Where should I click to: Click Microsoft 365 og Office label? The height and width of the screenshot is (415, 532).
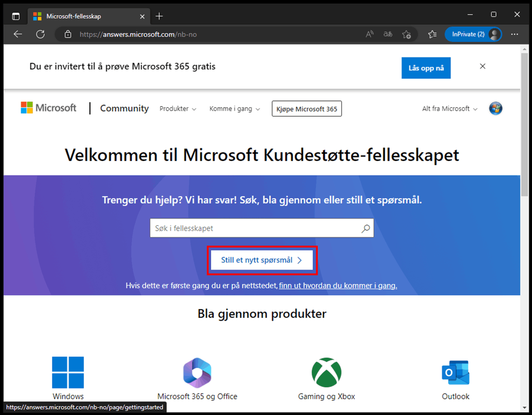point(197,396)
